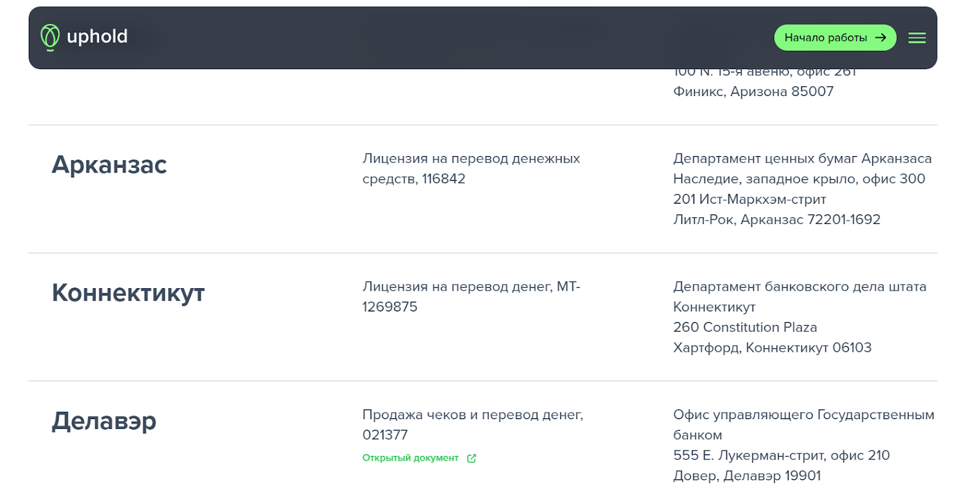Click the arrow icon in the green button
Image resolution: width=980 pixels, height=503 pixels.
click(881, 38)
